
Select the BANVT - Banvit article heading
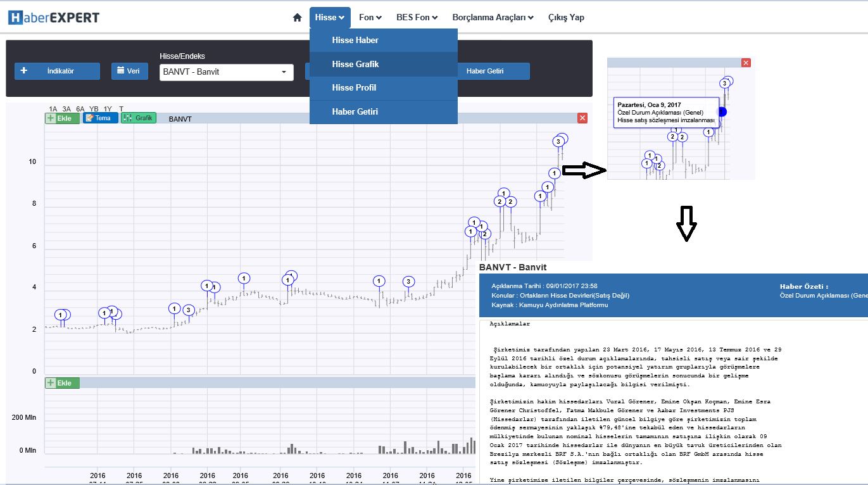[x=513, y=267]
